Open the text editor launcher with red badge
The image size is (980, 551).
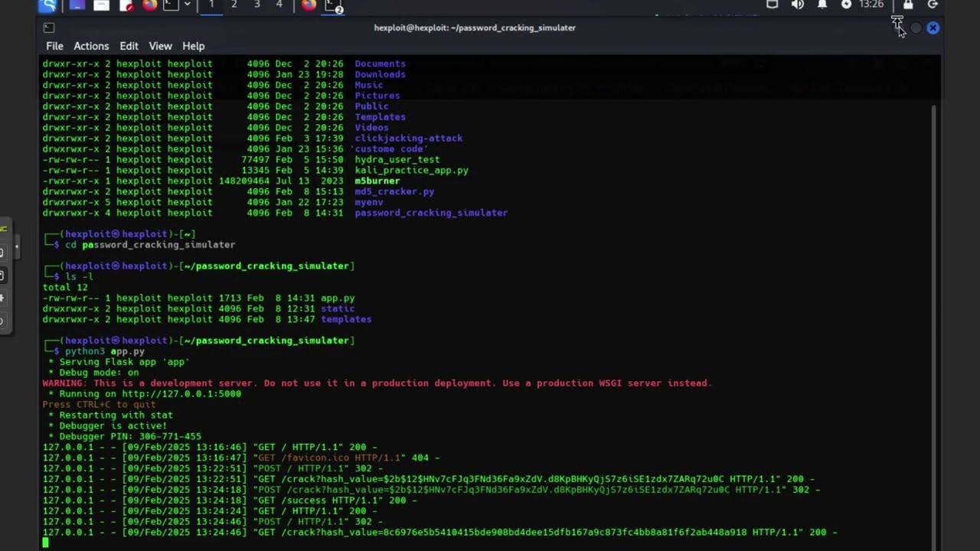126,5
